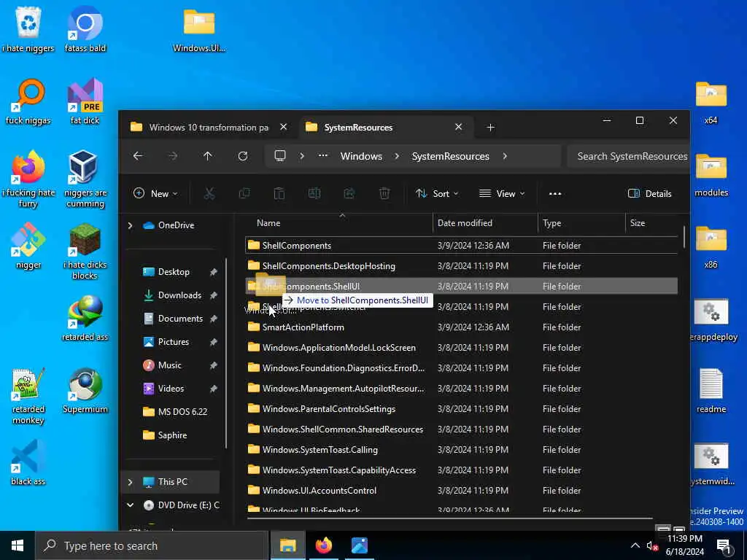Open the See more ellipsis menu

point(555,194)
